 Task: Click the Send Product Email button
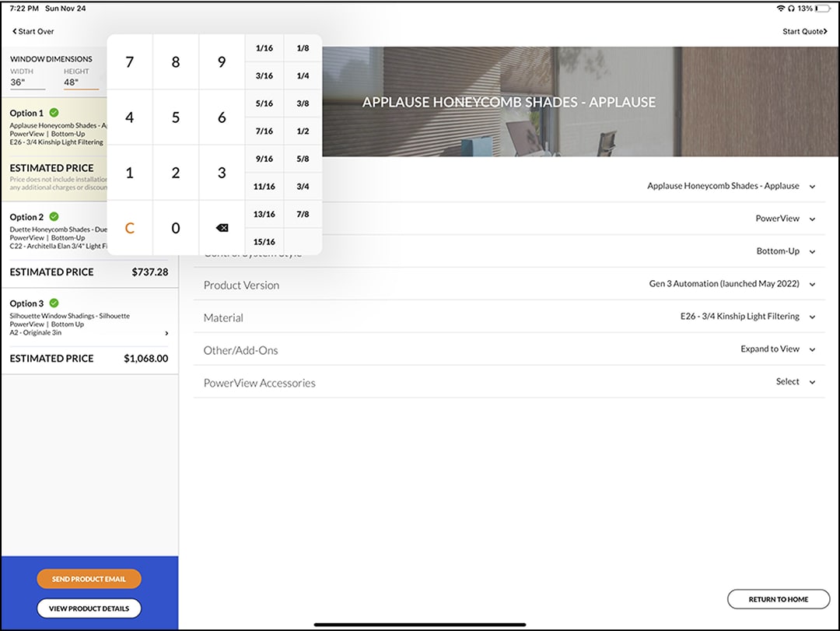(89, 579)
